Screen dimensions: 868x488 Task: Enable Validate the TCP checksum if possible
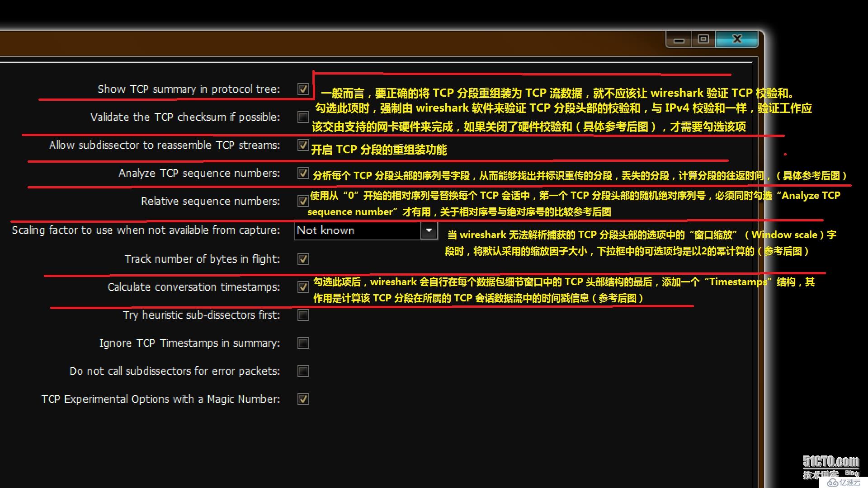tap(303, 117)
